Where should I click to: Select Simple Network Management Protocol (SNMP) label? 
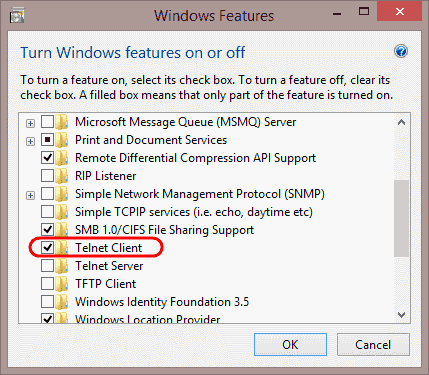(200, 194)
